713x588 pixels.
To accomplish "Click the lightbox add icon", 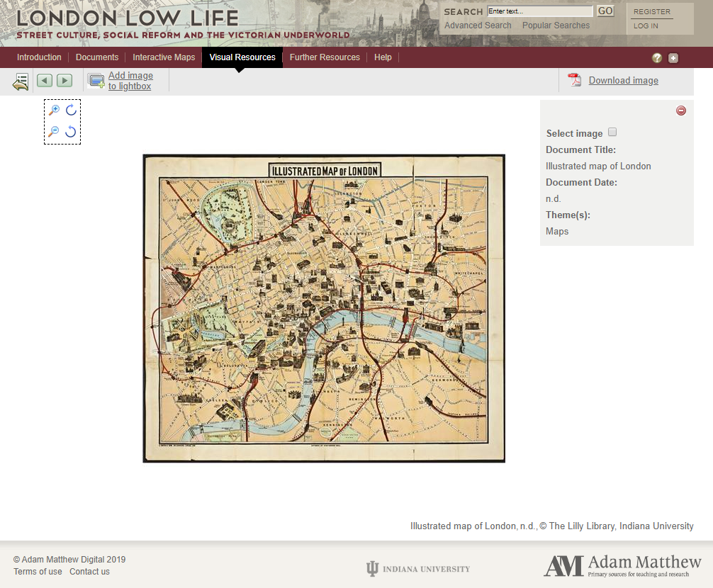I will coord(96,81).
